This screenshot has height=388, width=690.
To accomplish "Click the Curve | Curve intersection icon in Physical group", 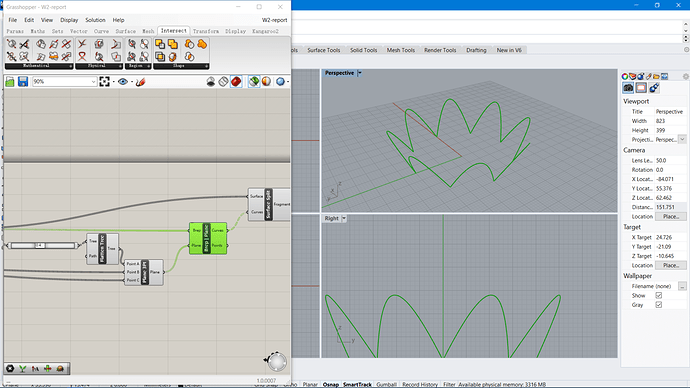I will (82, 44).
